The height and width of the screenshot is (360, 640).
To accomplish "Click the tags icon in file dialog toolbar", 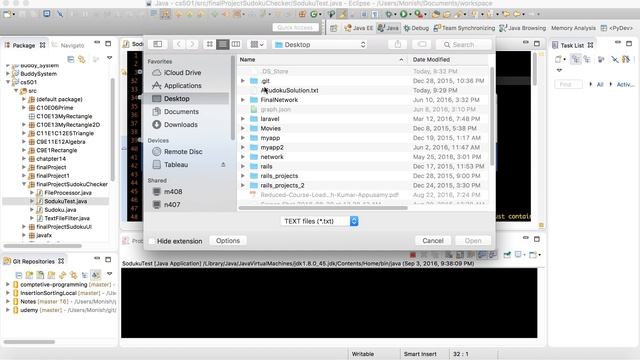I will 422,44.
